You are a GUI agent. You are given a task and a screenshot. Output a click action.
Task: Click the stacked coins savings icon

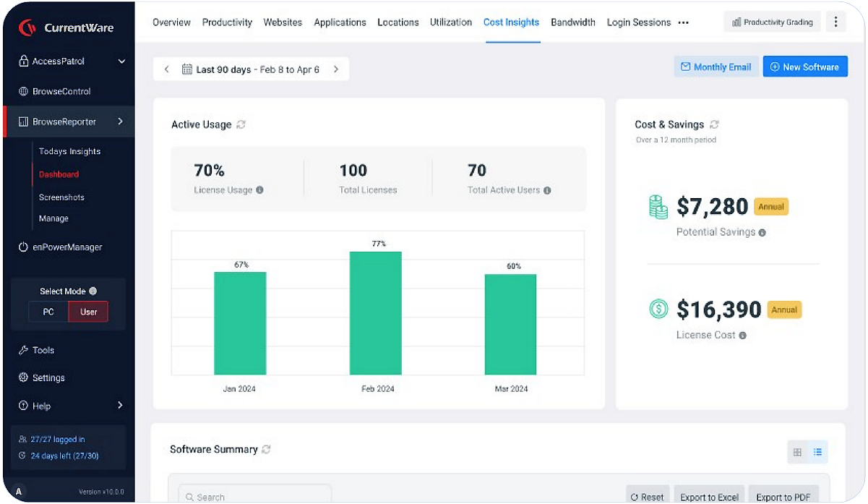click(x=658, y=207)
